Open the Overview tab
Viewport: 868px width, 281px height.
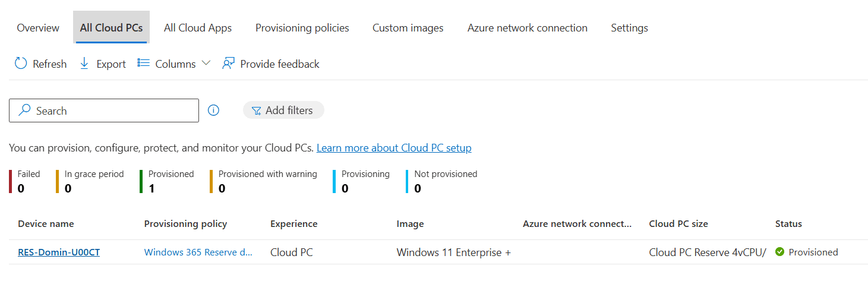tap(38, 28)
